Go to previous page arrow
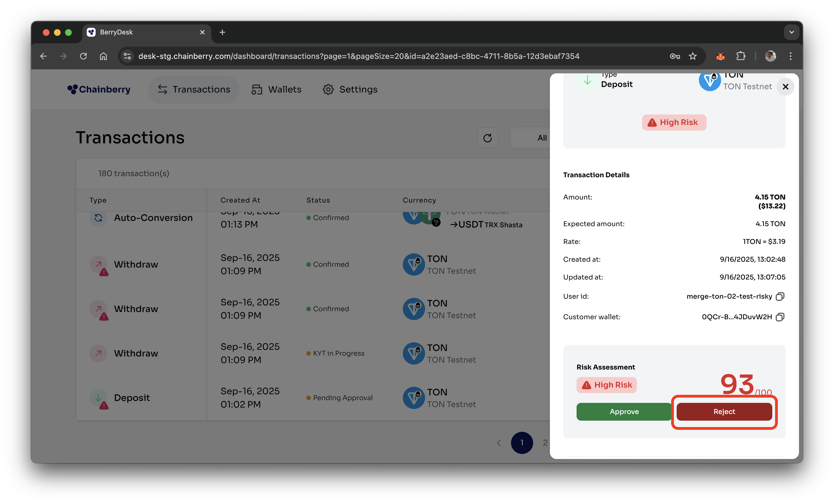The width and height of the screenshot is (834, 504). click(498, 443)
